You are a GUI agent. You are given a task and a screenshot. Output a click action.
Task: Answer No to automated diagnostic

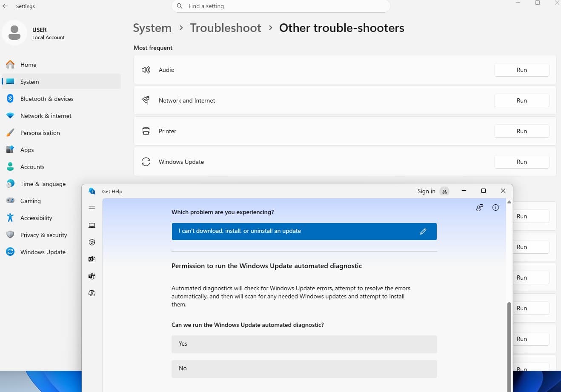click(304, 369)
